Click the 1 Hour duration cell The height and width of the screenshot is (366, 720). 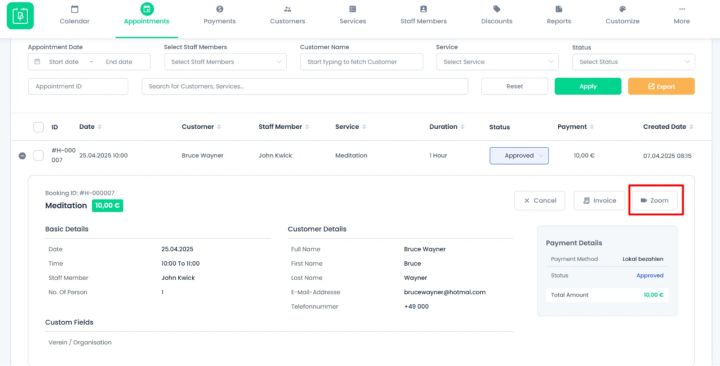438,156
